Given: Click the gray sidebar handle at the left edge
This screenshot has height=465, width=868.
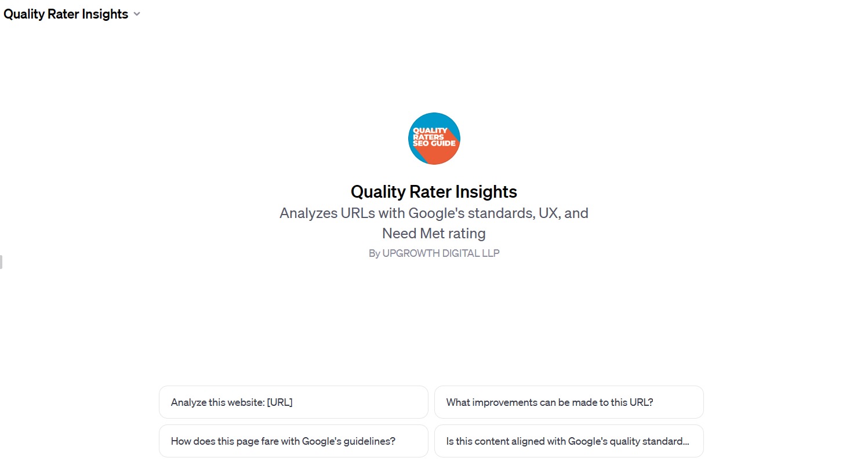Looking at the screenshot, I should coord(1,261).
